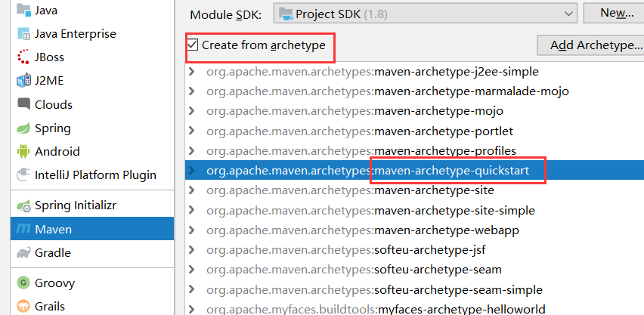Expand the softeu-archetype-seam-simple node
The width and height of the screenshot is (644, 315).
tap(191, 289)
